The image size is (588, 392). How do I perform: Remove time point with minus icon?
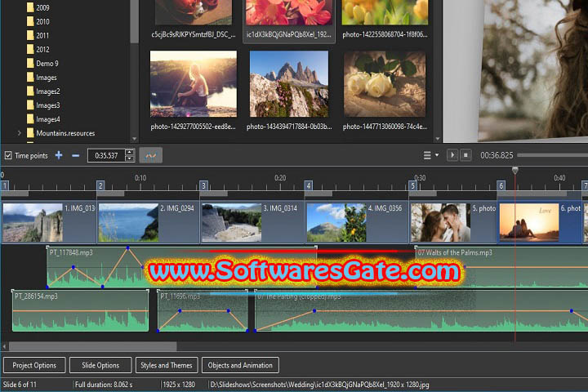click(x=75, y=155)
